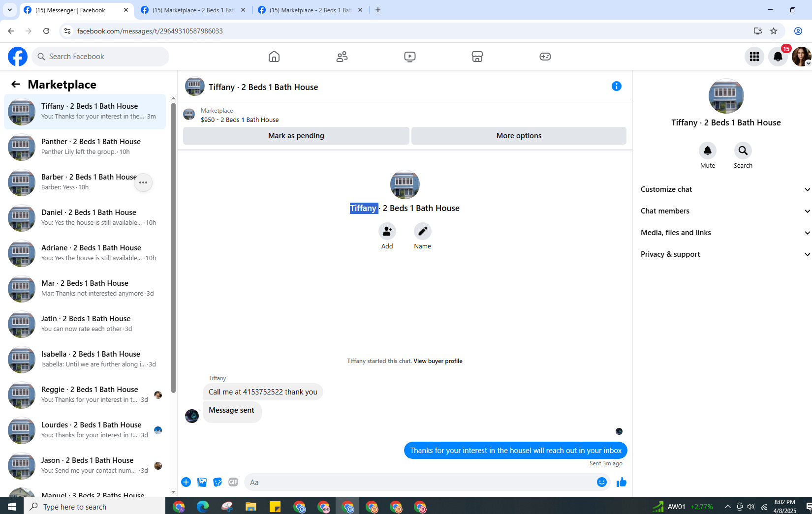The height and width of the screenshot is (514, 812).
Task: Switch to second Marketplace browser tab
Action: pyautogui.click(x=193, y=10)
